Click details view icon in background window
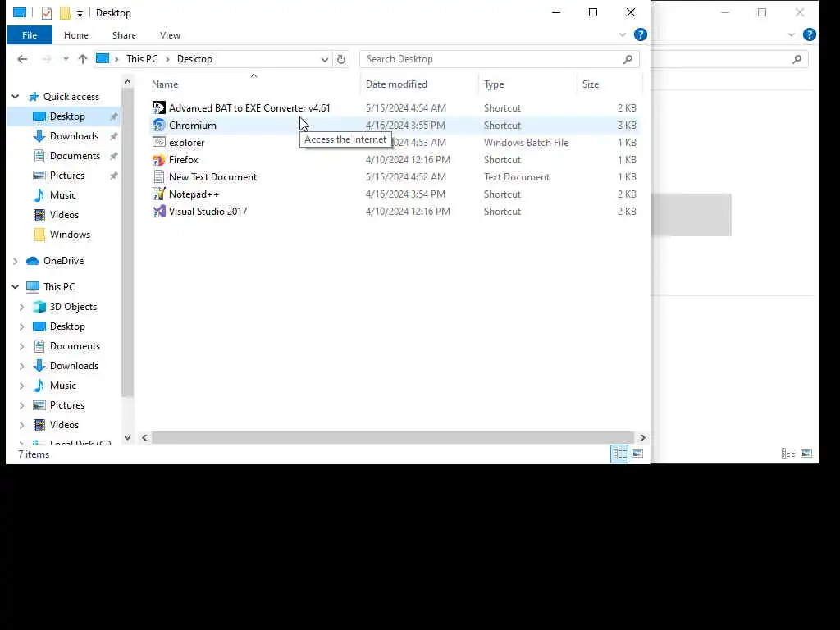Viewport: 840px width, 630px height. click(x=788, y=454)
